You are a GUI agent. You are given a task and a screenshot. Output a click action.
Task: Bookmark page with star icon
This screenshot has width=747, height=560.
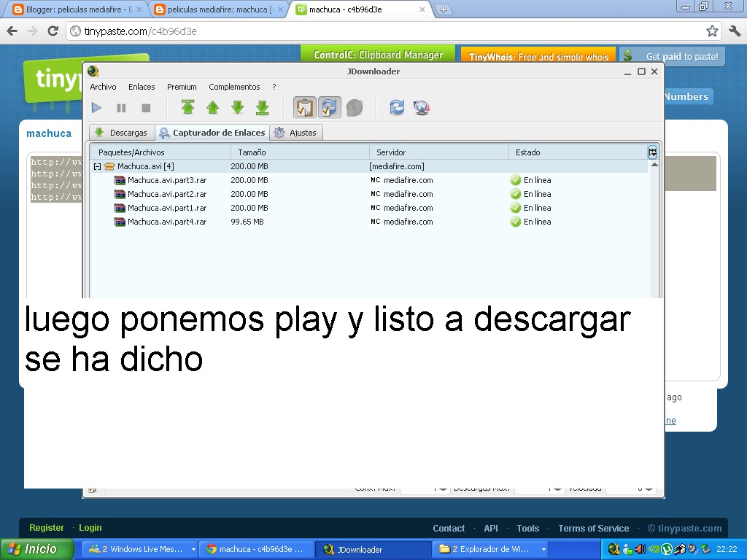point(712,31)
